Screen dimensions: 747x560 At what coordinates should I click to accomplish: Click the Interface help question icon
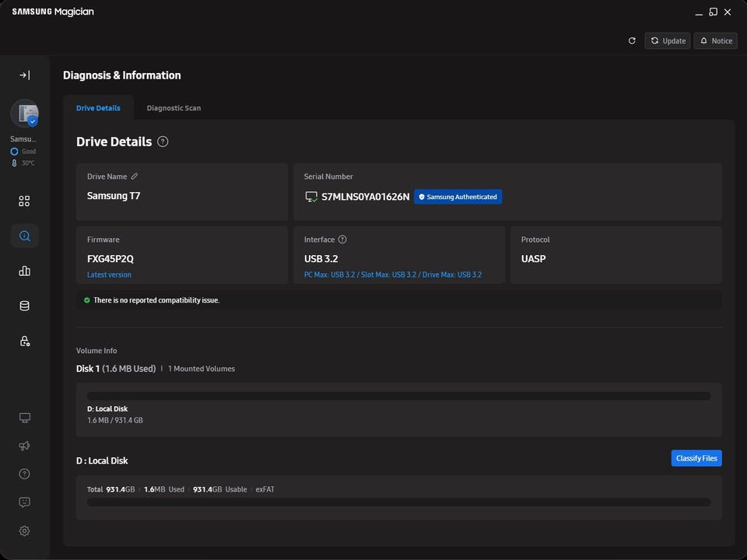coord(342,240)
